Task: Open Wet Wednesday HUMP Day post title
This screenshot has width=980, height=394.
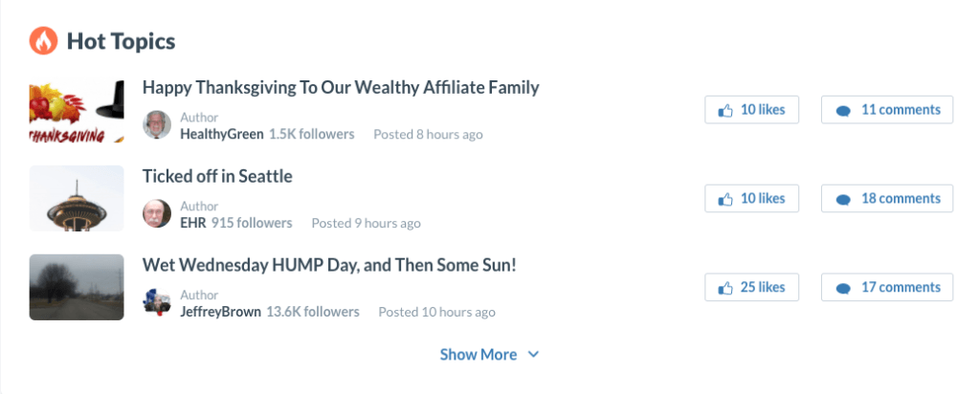Action: 329,264
